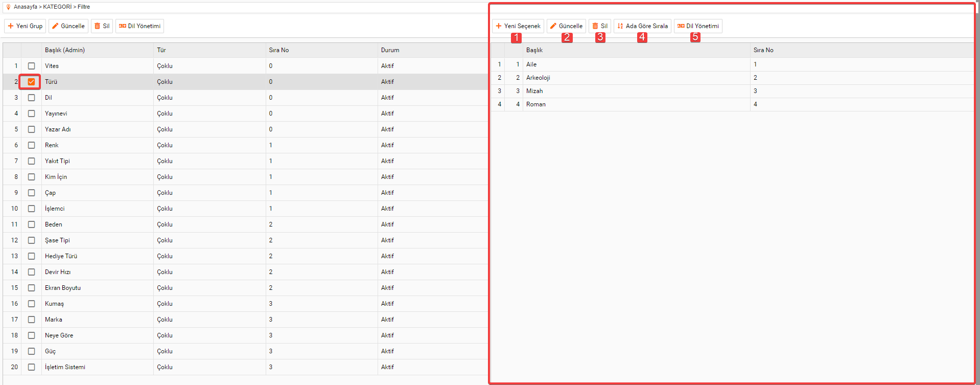This screenshot has width=980, height=385.
Task: Check the Şase Tipi row checkbox
Action: [32, 240]
